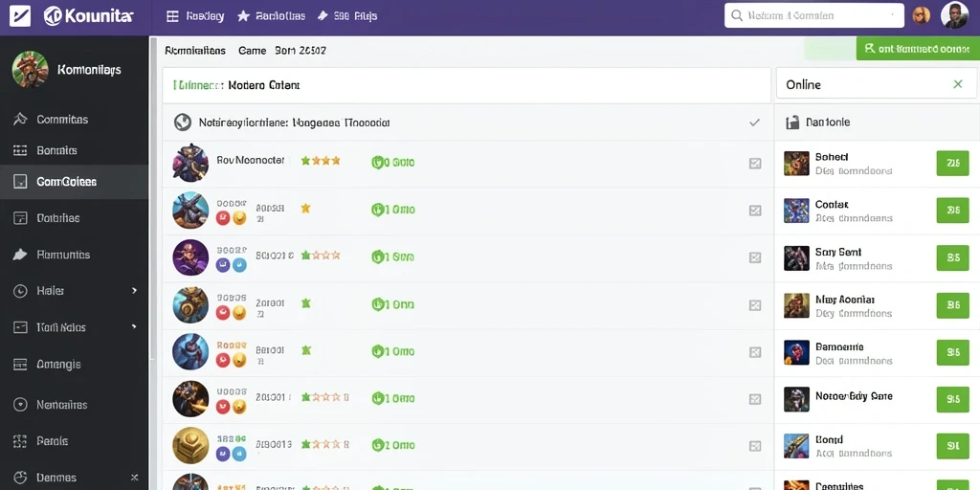Image resolution: width=980 pixels, height=490 pixels.
Task: Open the Sohacl game thumbnail
Action: click(x=796, y=163)
